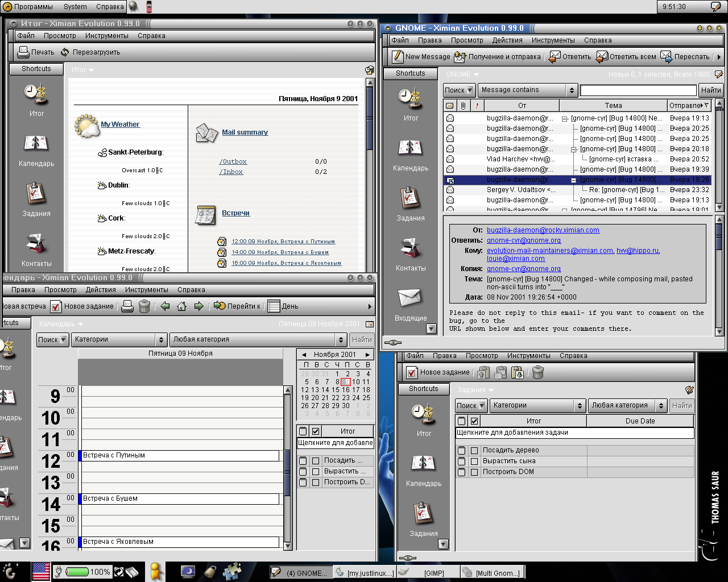The height and width of the screenshot is (582, 728).
Task: Go forward with right arrow in calendar toolbar
Action: [198, 306]
